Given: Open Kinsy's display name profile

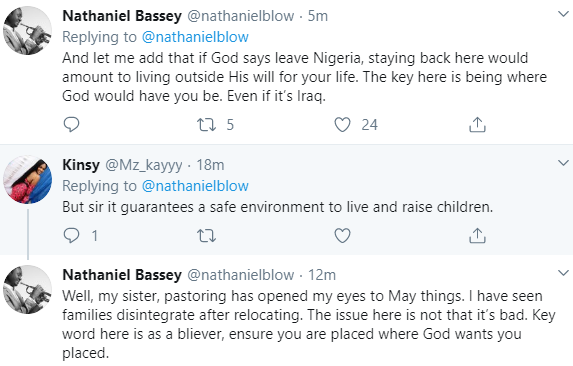Looking at the screenshot, I should [81, 165].
